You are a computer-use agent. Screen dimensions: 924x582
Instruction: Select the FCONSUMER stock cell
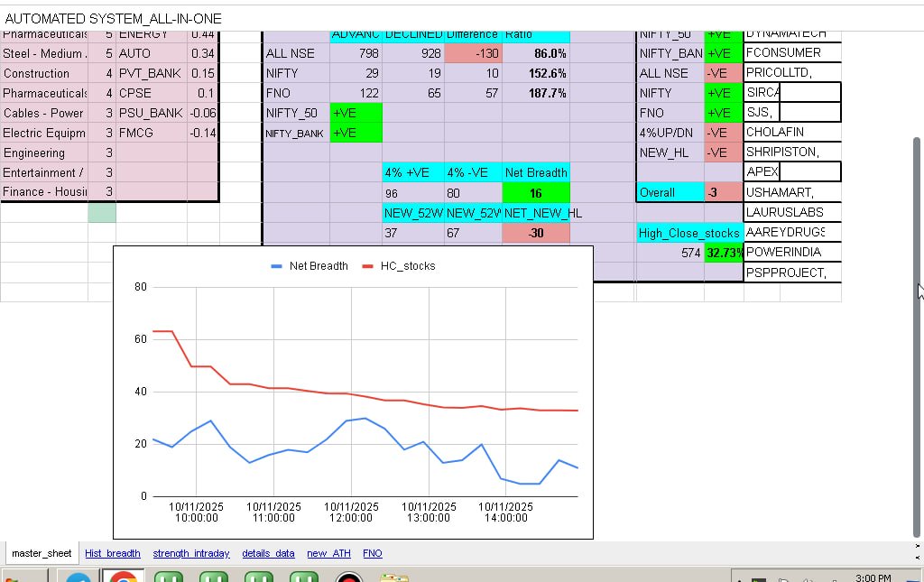click(x=792, y=52)
